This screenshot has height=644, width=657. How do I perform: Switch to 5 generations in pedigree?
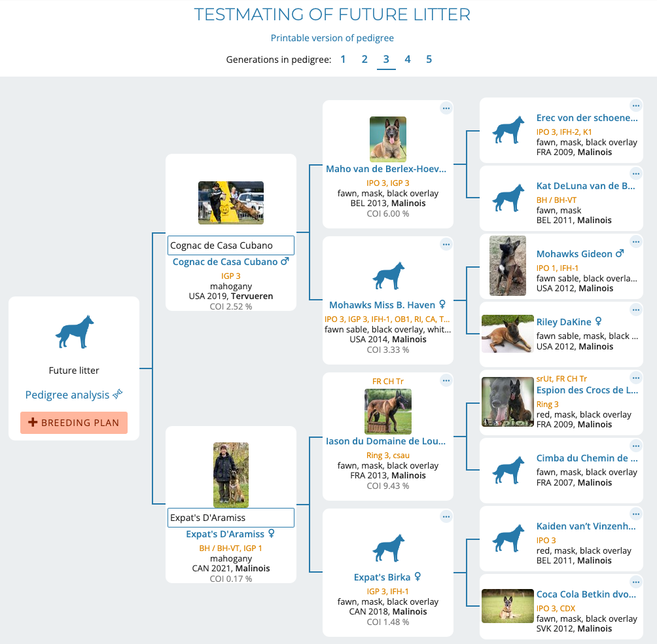(429, 60)
